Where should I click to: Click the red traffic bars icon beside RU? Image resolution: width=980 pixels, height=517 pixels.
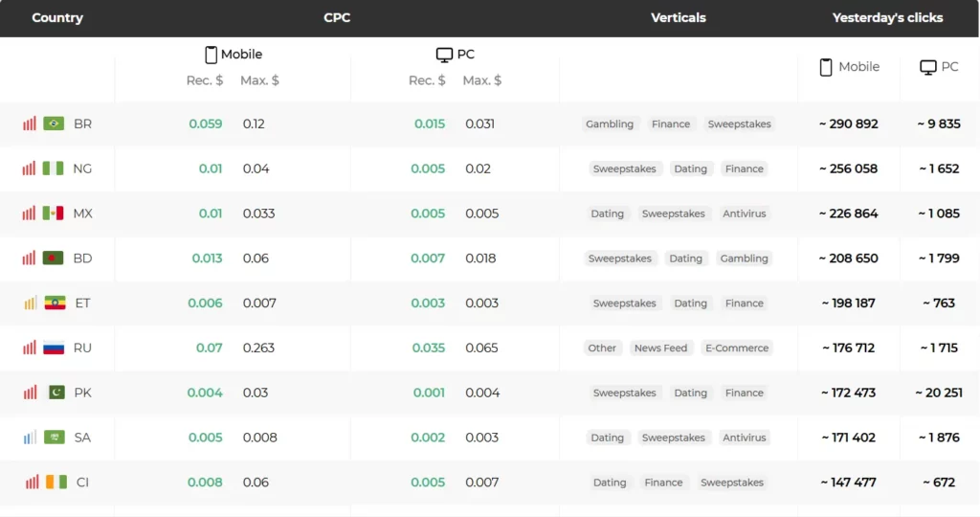pos(30,347)
